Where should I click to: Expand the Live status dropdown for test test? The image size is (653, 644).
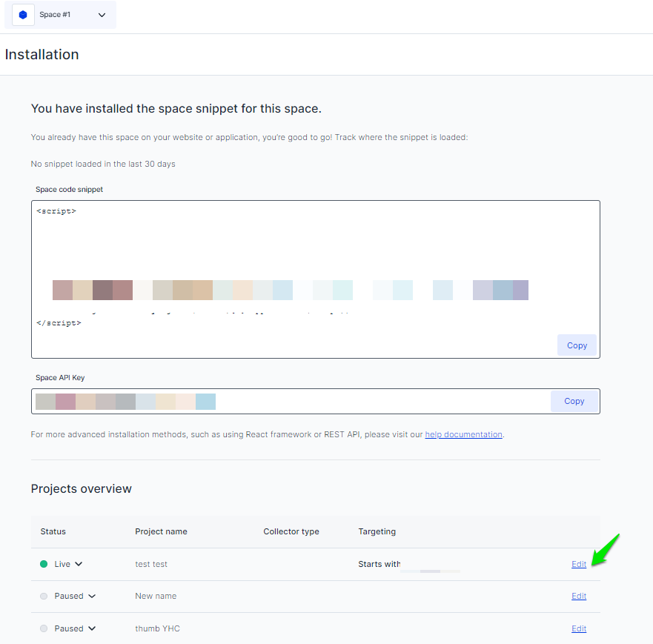[x=79, y=564]
